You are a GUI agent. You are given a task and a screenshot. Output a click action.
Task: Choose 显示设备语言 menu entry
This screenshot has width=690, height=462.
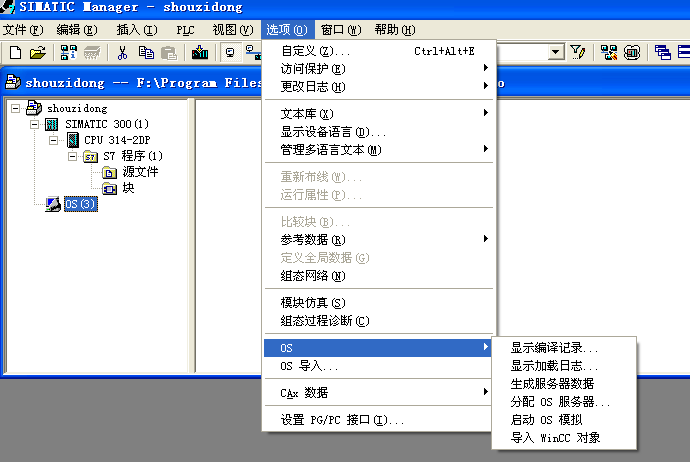(x=379, y=132)
